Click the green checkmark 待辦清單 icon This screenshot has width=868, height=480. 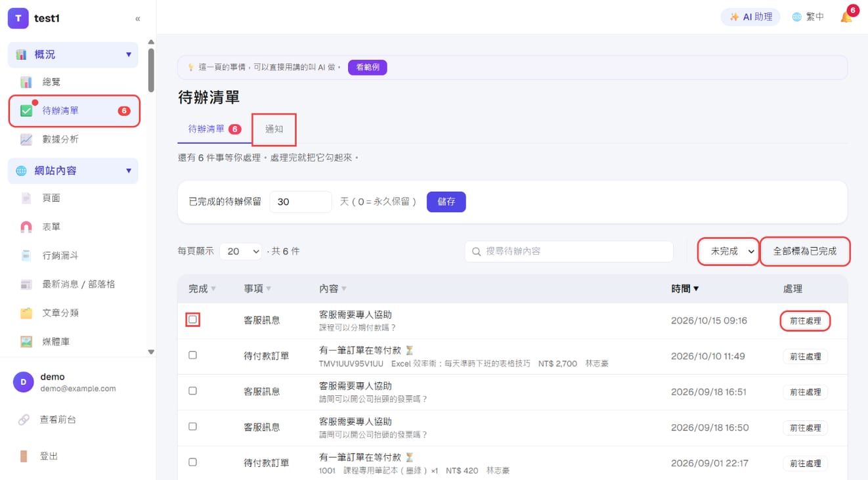26,111
